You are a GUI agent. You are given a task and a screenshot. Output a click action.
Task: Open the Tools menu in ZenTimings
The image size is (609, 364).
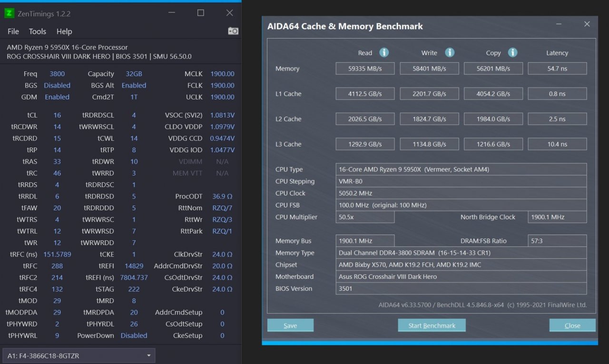[x=37, y=31]
